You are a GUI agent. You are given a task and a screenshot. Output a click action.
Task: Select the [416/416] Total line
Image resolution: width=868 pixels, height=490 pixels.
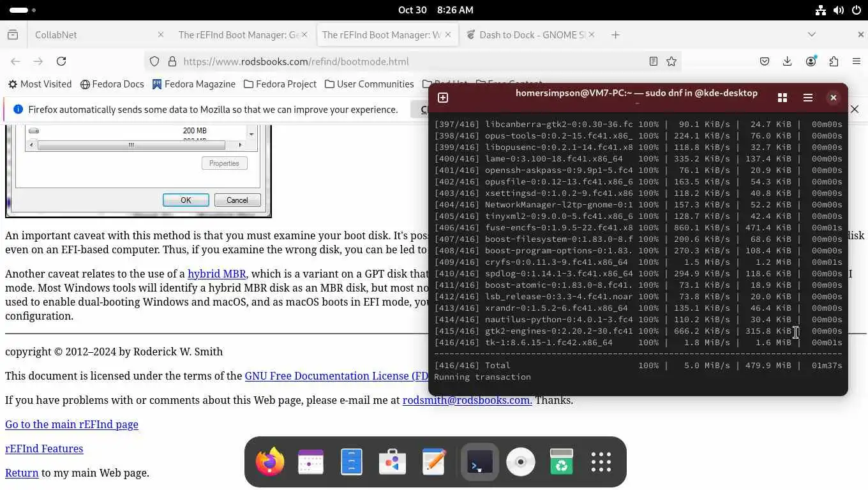[x=638, y=366]
